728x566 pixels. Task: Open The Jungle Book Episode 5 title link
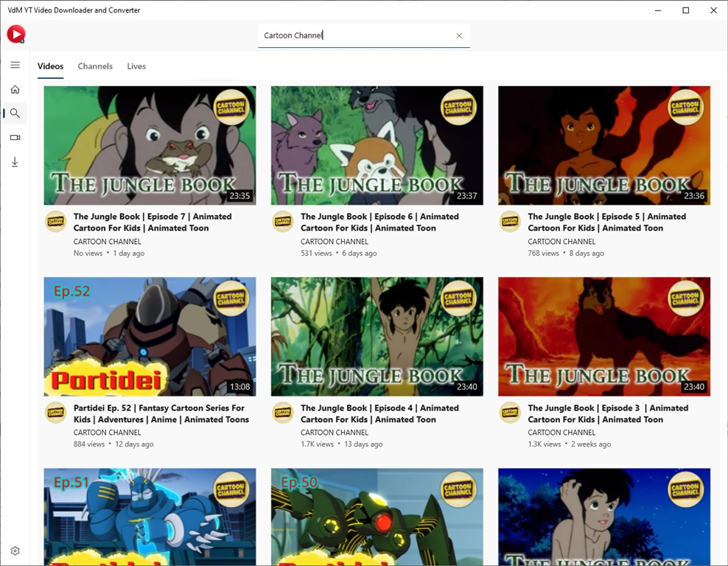pos(607,222)
